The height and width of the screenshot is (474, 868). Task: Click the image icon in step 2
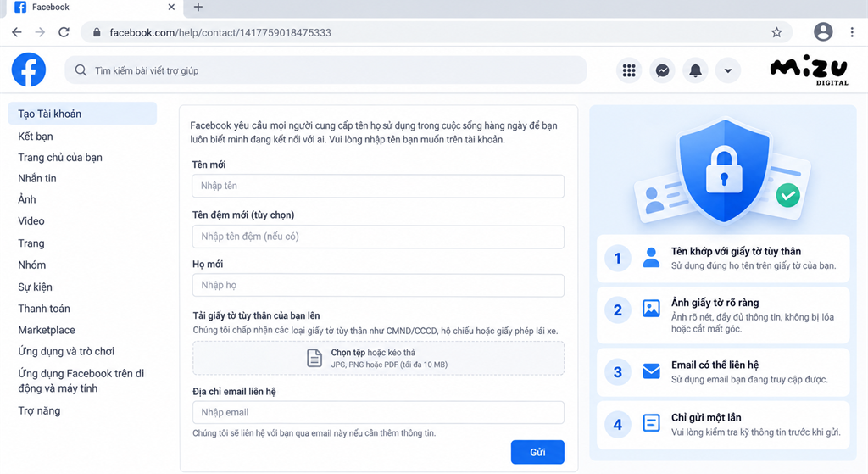(x=651, y=309)
